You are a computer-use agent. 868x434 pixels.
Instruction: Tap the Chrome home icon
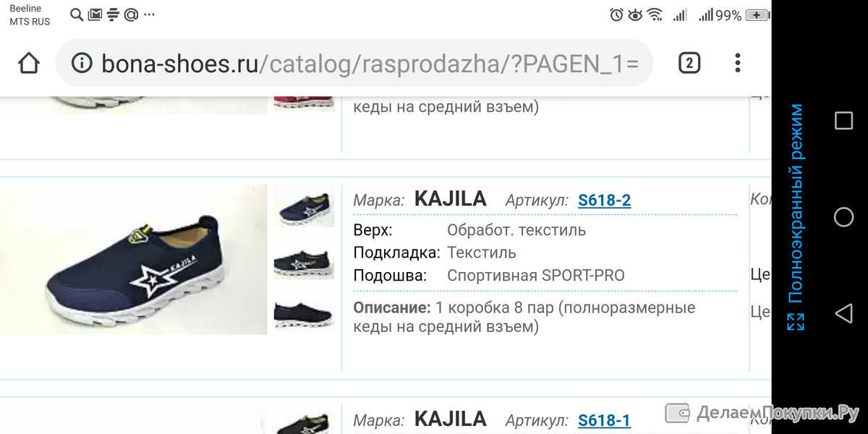[x=29, y=64]
